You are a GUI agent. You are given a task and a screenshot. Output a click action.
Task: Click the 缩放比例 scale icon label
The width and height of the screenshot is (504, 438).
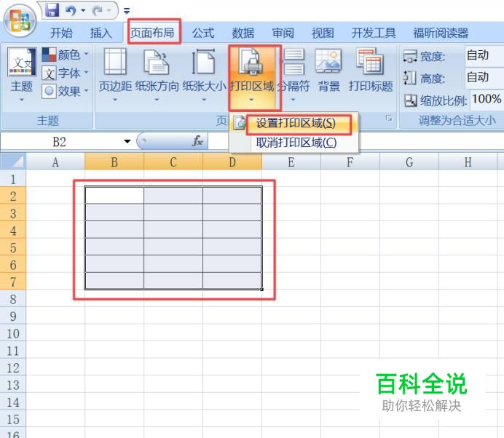[436, 101]
